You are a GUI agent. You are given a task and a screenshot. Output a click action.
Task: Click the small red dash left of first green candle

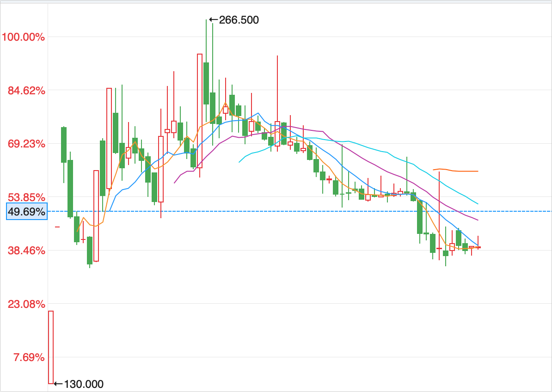[57, 227]
